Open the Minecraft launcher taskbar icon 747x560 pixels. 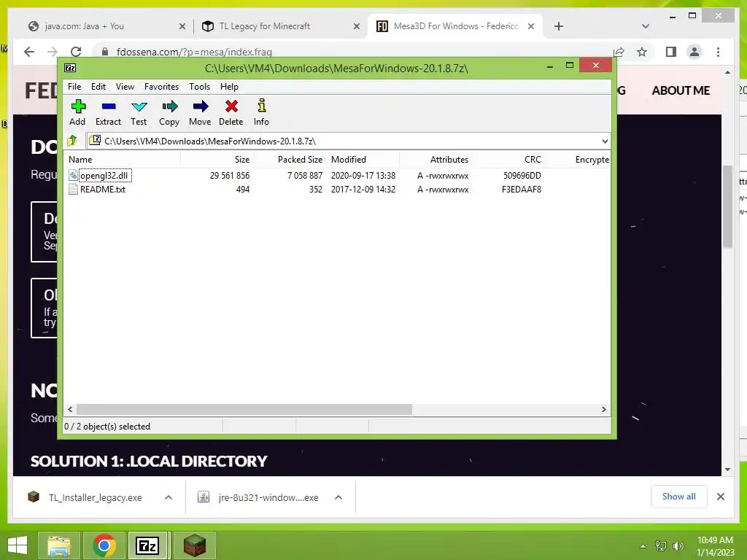click(194, 545)
